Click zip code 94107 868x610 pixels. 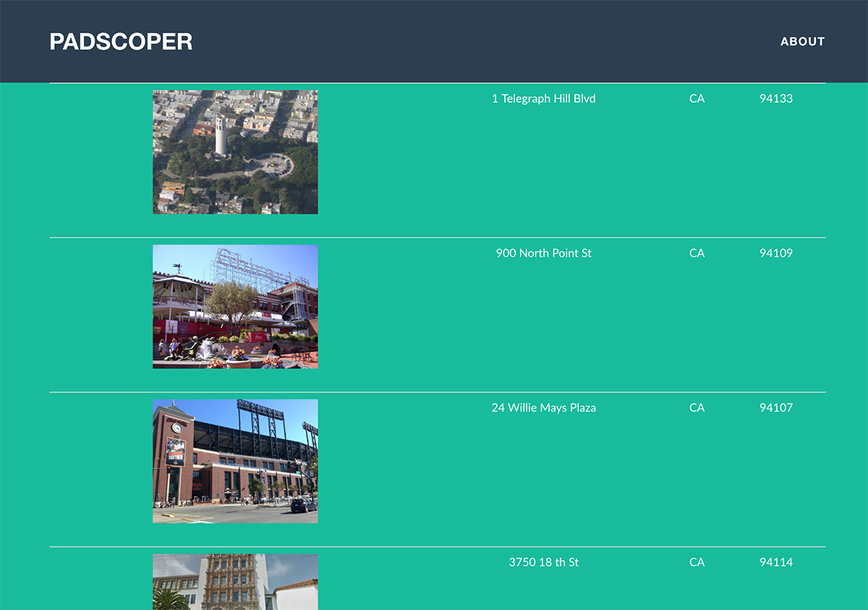click(x=775, y=407)
